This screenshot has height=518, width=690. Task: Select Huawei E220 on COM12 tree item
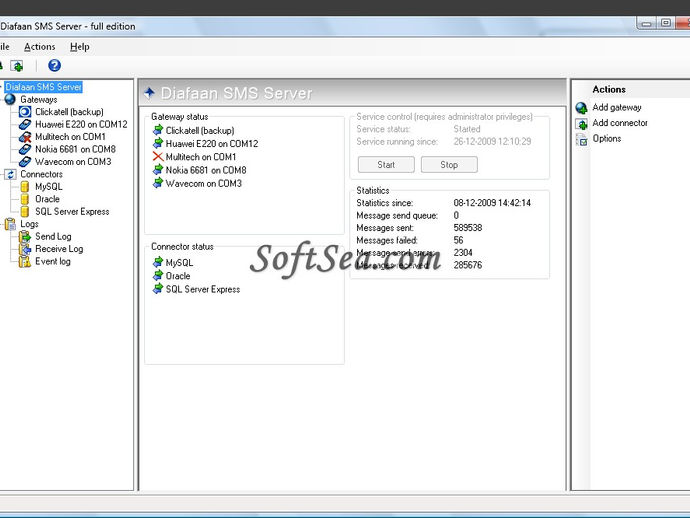81,124
